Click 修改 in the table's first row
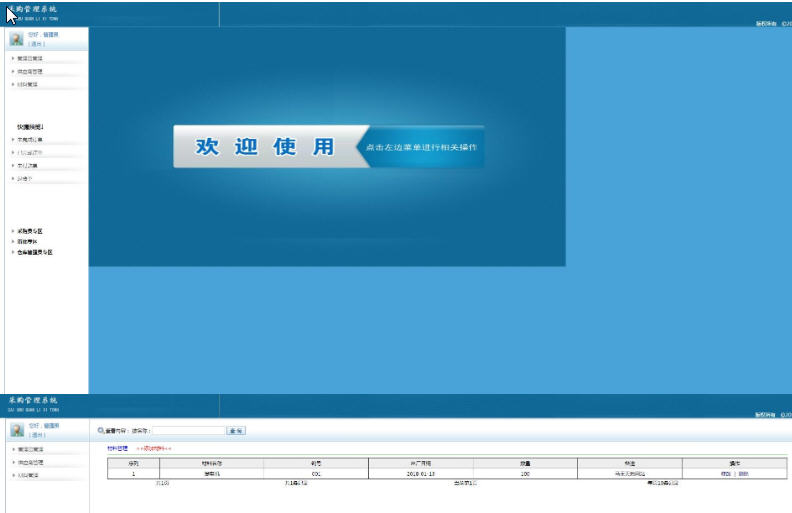This screenshot has height=513, width=792. (726, 474)
